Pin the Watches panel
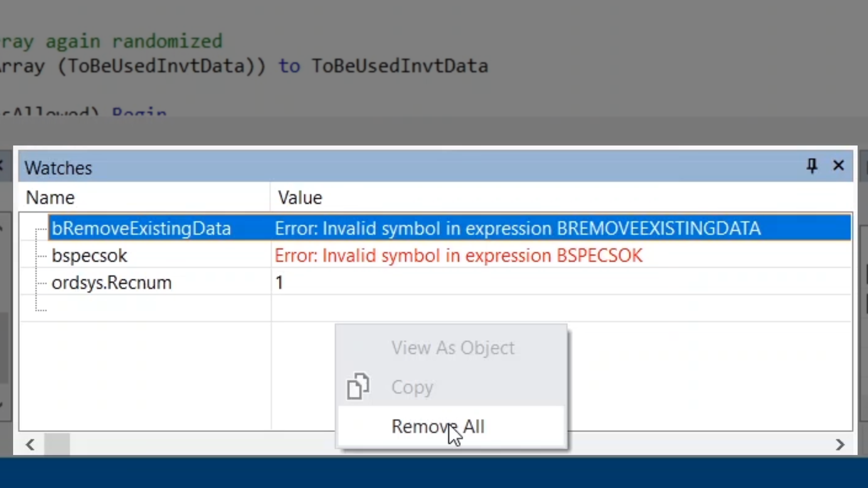Screen dimensions: 868x488 coord(812,166)
